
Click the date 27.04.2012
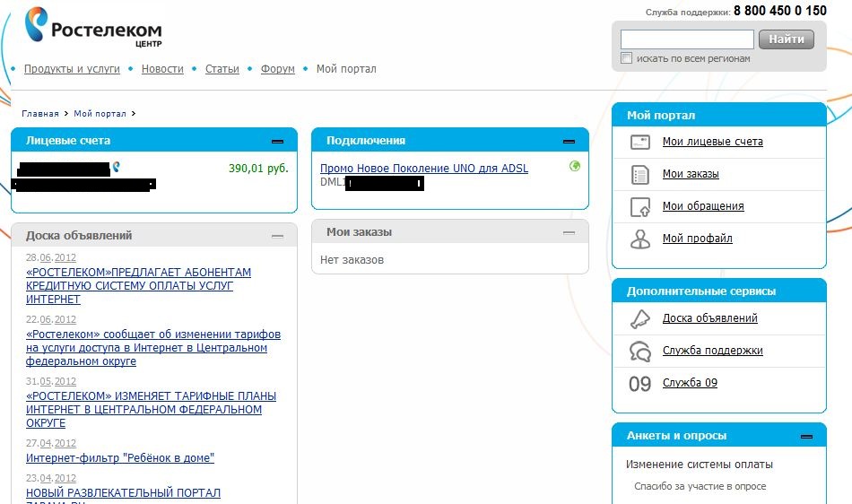point(51,443)
